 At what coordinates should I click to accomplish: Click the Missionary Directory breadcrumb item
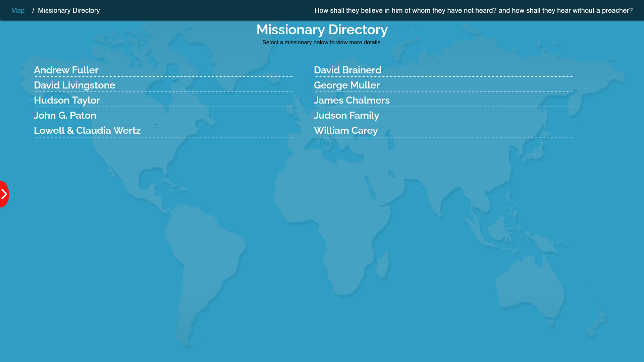(69, 10)
